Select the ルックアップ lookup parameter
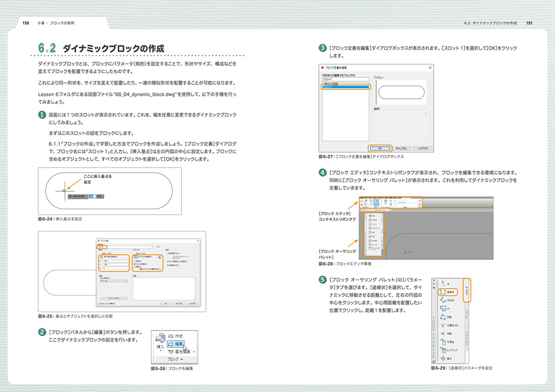 pyautogui.click(x=449, y=350)
